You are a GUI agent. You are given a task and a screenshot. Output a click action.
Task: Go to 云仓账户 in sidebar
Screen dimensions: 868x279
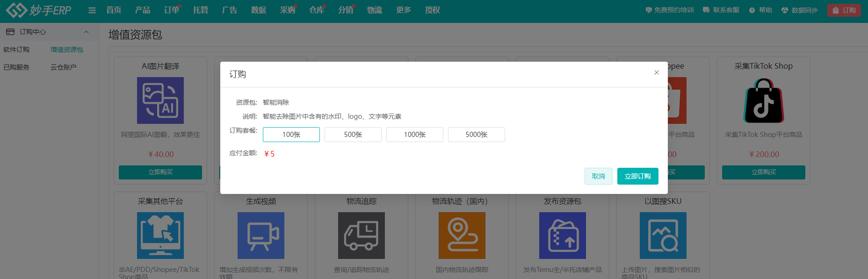(x=64, y=67)
